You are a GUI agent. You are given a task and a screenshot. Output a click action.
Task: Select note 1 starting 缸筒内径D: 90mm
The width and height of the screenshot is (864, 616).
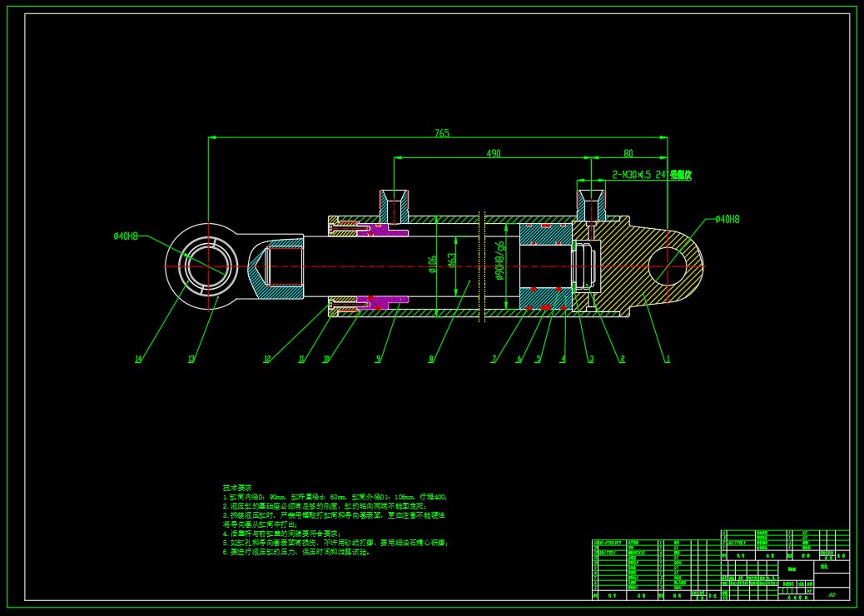tap(335, 497)
